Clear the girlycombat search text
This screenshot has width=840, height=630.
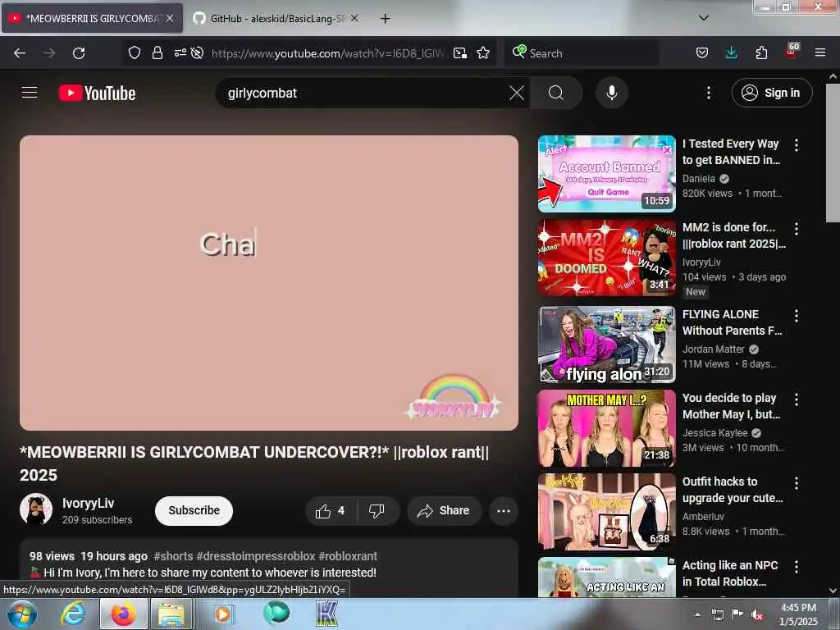(517, 93)
